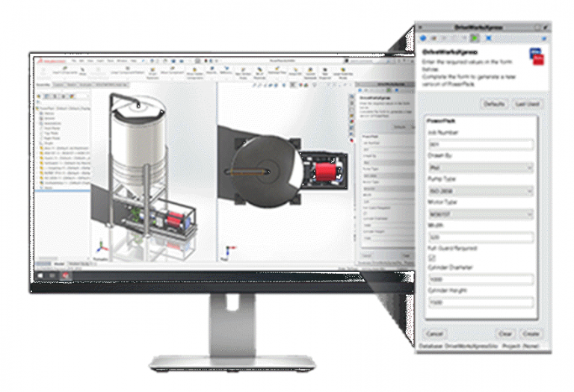Open the Insert menu in SolidWorks
The width and height of the screenshot is (574, 392).
(x=100, y=60)
